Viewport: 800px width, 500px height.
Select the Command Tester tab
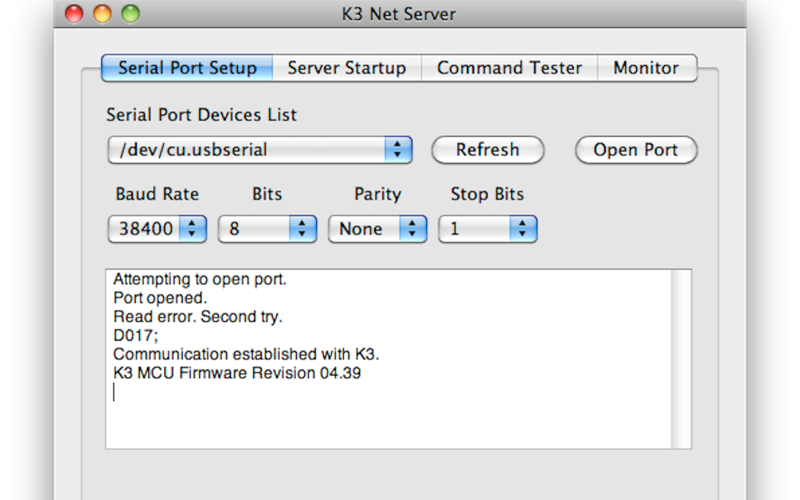tap(509, 68)
